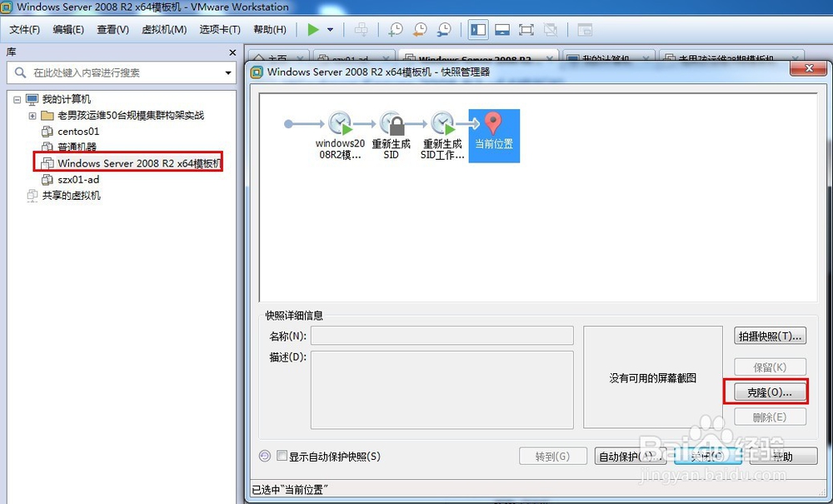
Task: Click the 保留(K) button
Action: click(771, 367)
